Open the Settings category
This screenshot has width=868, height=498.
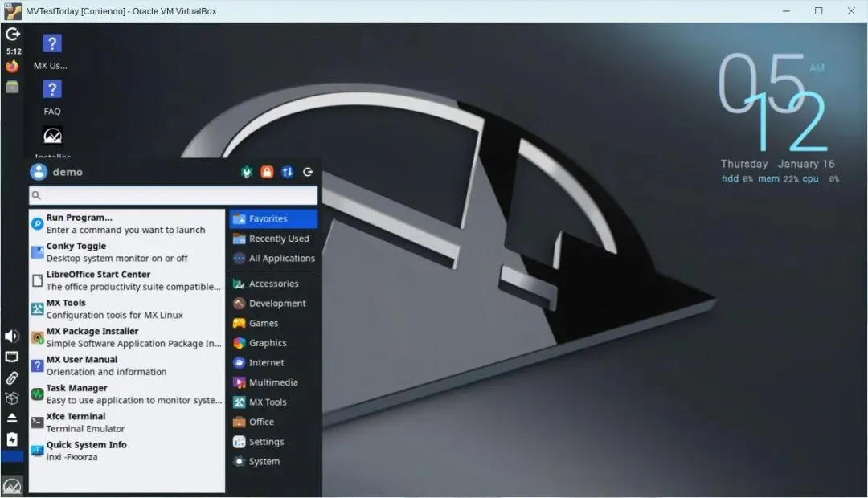[273, 442]
